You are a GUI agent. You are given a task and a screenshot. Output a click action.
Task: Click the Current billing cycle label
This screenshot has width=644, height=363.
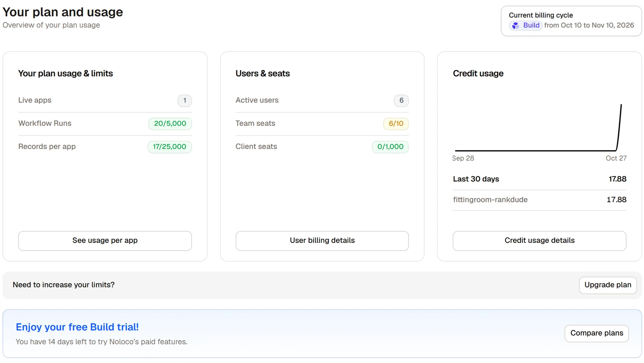[541, 15]
